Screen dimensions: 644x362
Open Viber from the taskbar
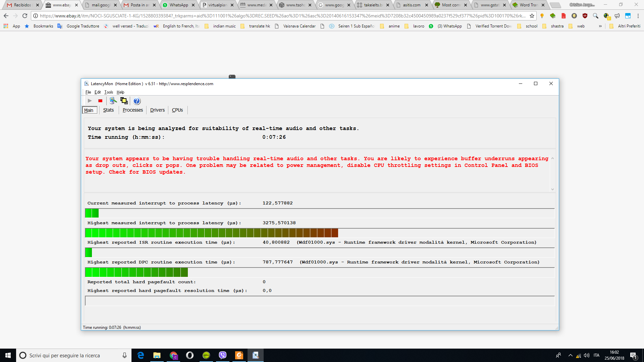coord(223,355)
